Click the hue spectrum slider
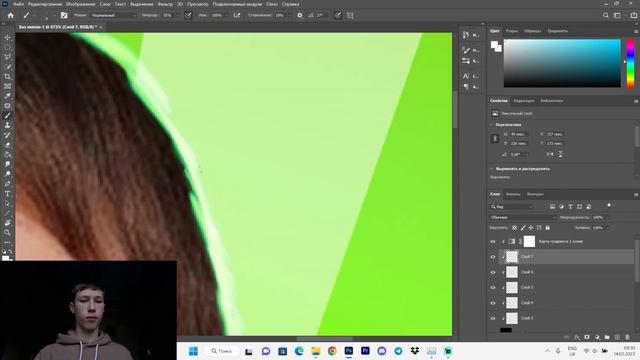This screenshot has width=640, height=360. click(x=631, y=63)
